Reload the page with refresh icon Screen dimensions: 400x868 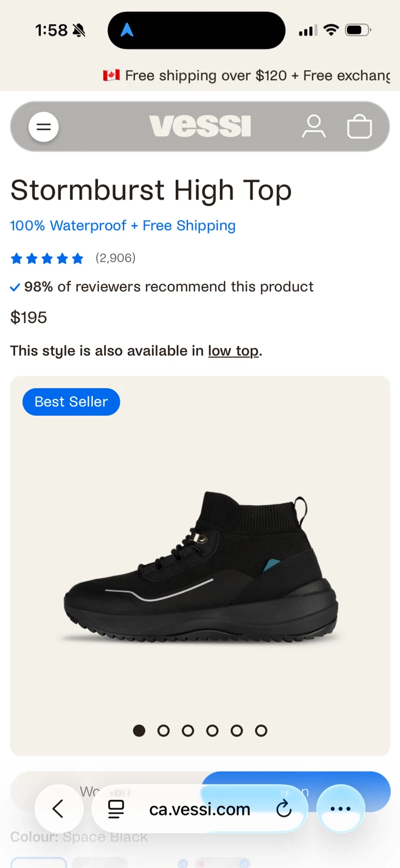click(x=284, y=809)
